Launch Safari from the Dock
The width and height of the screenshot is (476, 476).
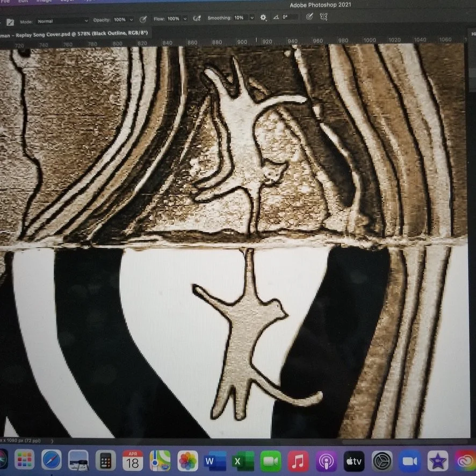51,460
